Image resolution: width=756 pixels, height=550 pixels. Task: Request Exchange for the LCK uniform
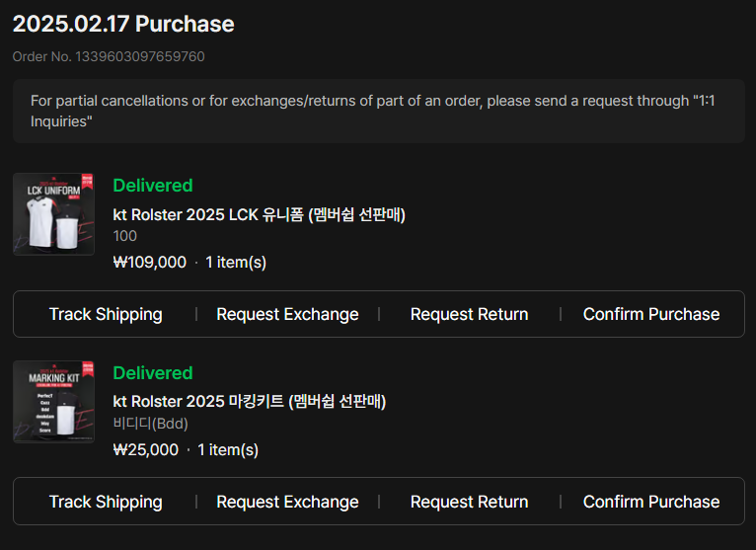pos(287,314)
